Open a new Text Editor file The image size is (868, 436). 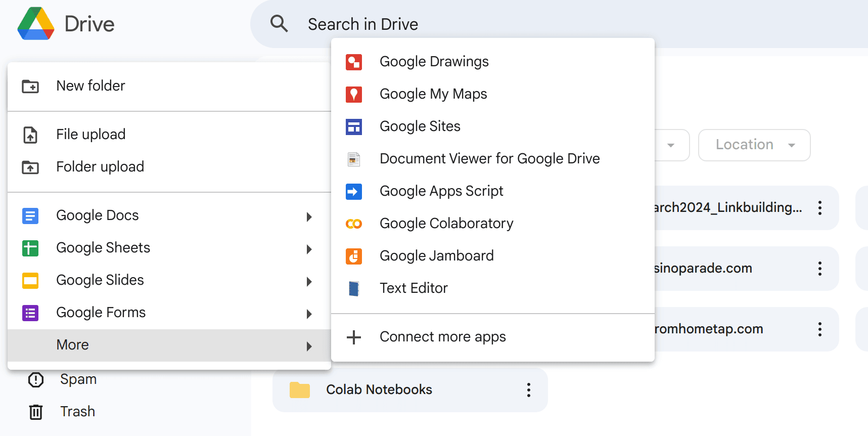coord(493,289)
